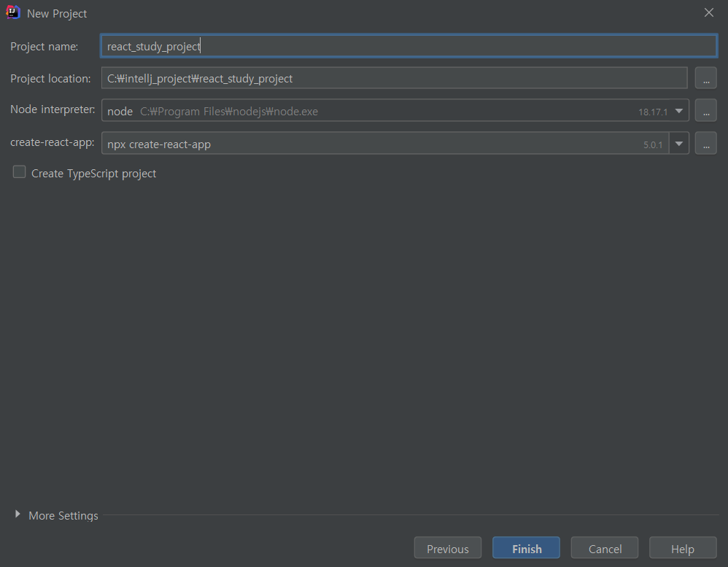Close the New Project window
Screen dimensions: 728x567
[708, 12]
